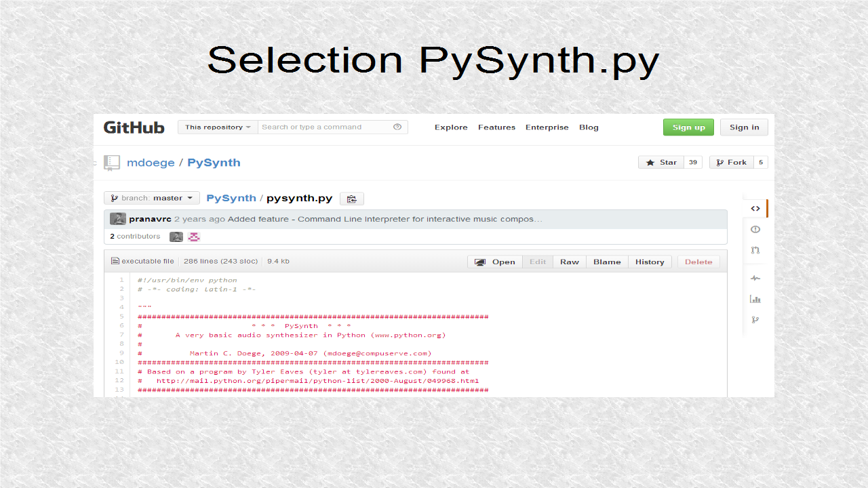Image resolution: width=868 pixels, height=488 pixels.
Task: Go to the Enterprise menu item
Action: coord(547,127)
